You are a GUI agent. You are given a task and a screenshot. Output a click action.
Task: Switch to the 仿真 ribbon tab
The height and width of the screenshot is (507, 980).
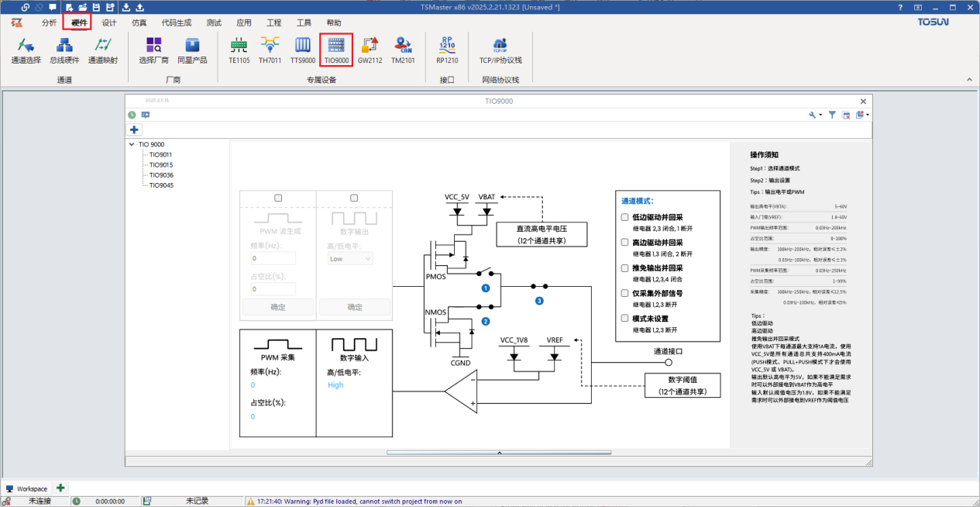[x=139, y=22]
